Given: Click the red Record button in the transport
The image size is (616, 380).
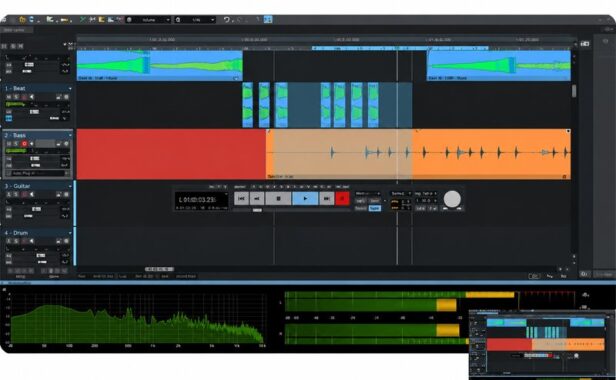Looking at the screenshot, I should pyautogui.click(x=342, y=198).
